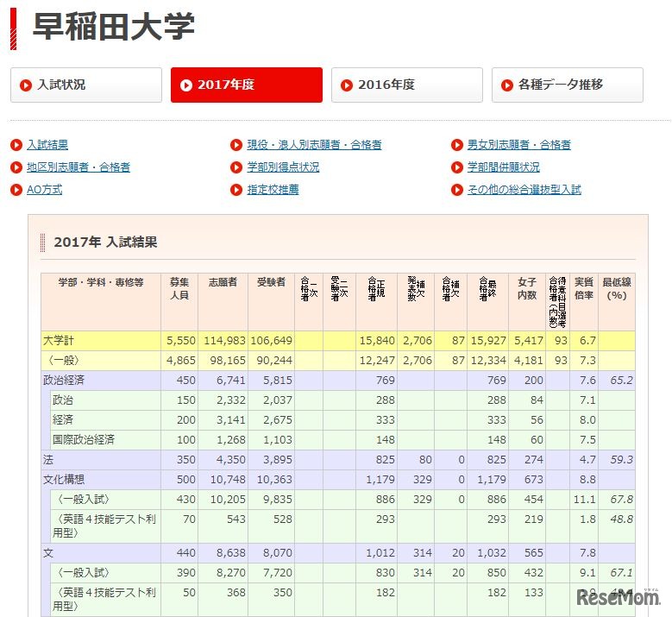Click the play icon in the 2016年度 tab
Screen dimensions: 672x617
click(x=347, y=85)
